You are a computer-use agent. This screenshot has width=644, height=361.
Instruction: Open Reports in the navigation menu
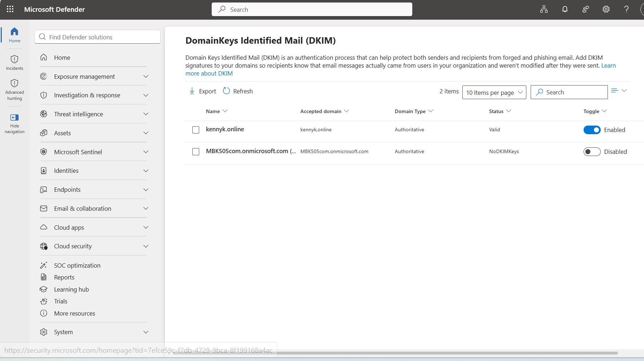pos(64,277)
